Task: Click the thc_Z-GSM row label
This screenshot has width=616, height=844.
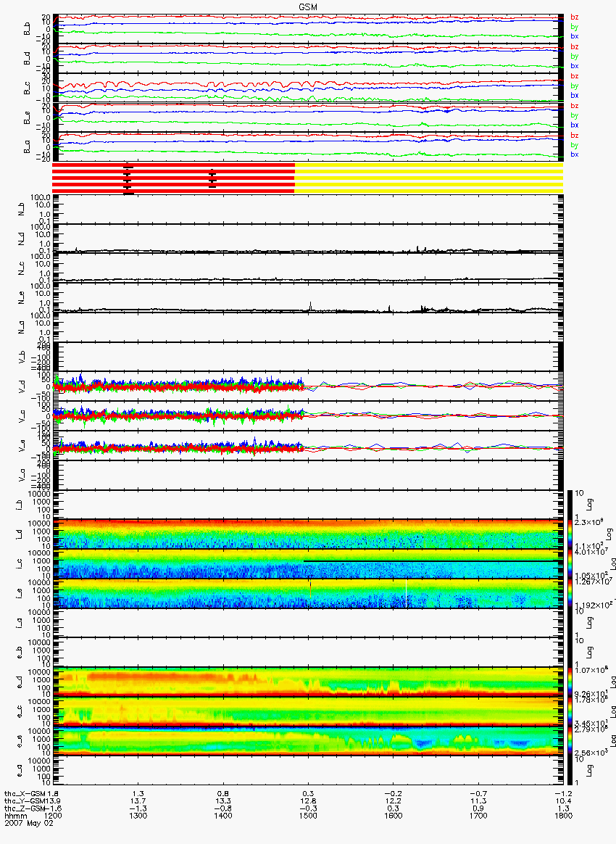Action: pyautogui.click(x=25, y=808)
